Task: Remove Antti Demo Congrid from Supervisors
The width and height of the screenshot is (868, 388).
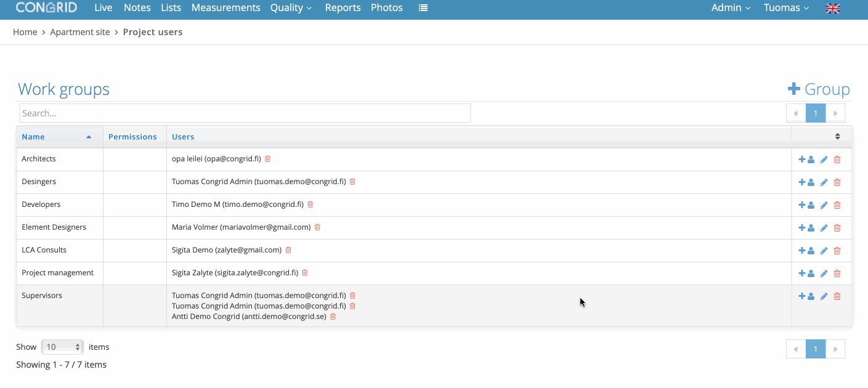Action: click(x=333, y=317)
